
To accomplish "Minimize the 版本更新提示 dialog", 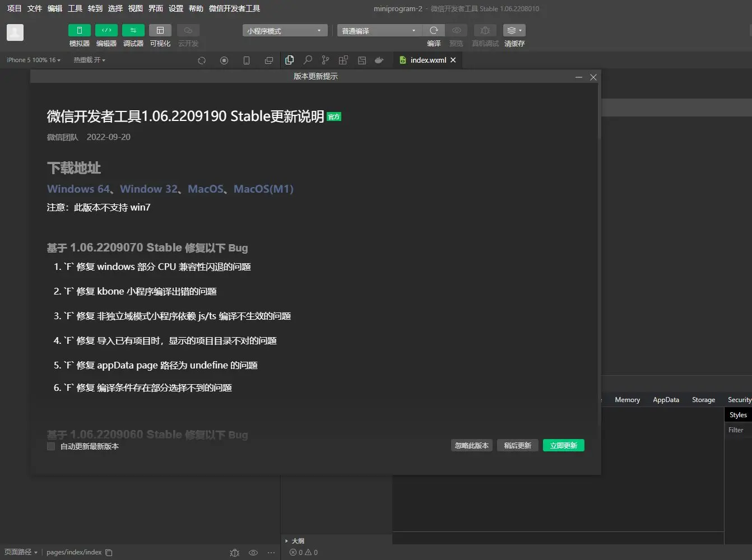I will click(x=579, y=77).
